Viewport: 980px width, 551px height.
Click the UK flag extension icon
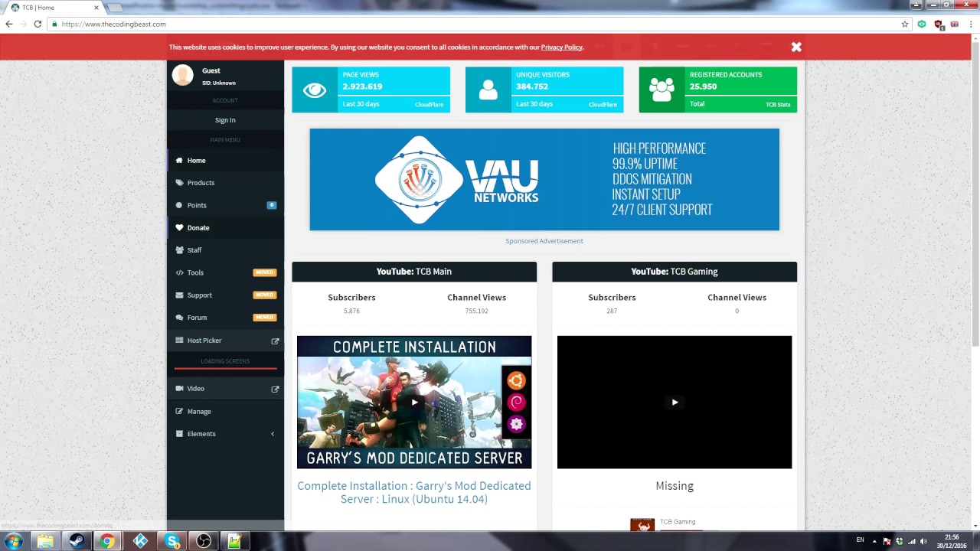point(955,24)
